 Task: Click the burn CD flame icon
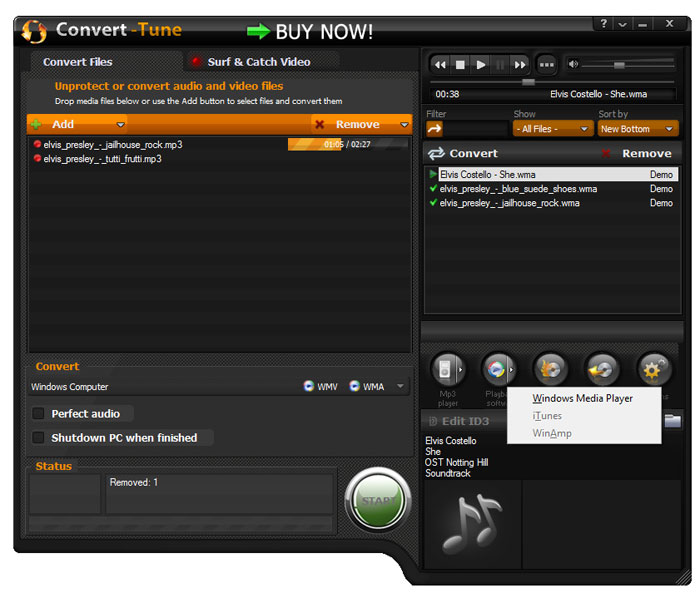point(551,370)
